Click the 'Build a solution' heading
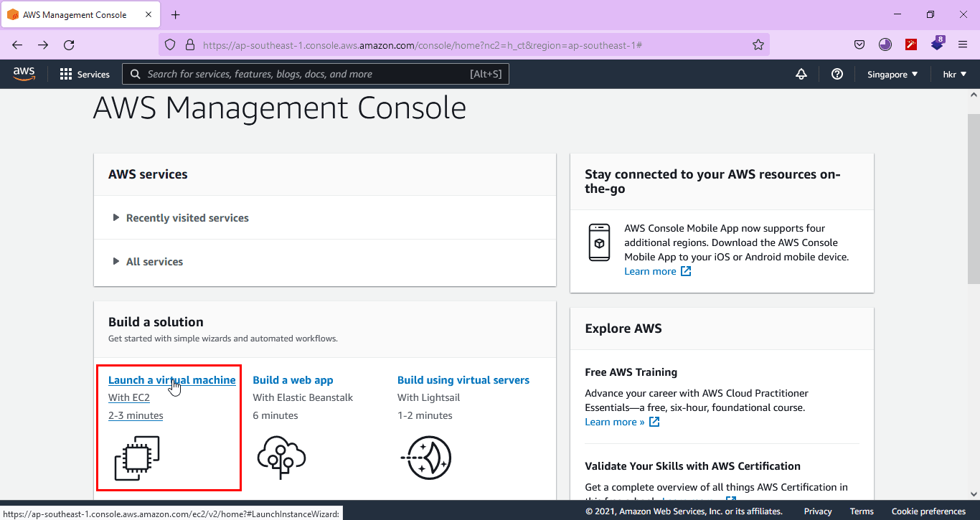The width and height of the screenshot is (980, 520). click(x=156, y=322)
